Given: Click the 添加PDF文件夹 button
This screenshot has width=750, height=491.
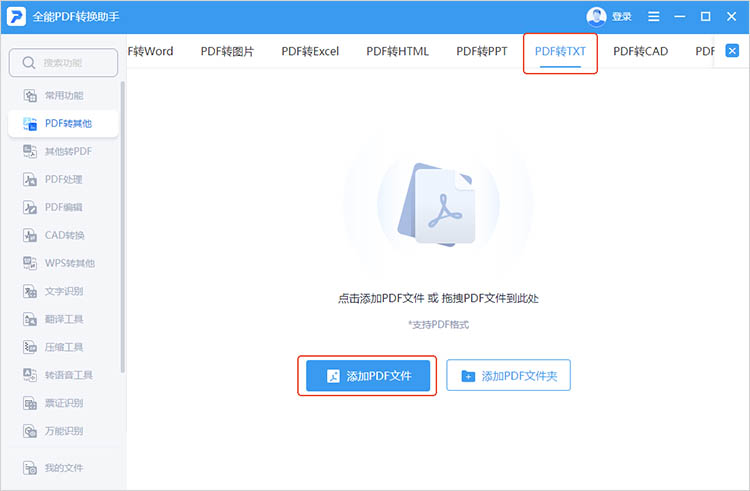Looking at the screenshot, I should pos(508,376).
